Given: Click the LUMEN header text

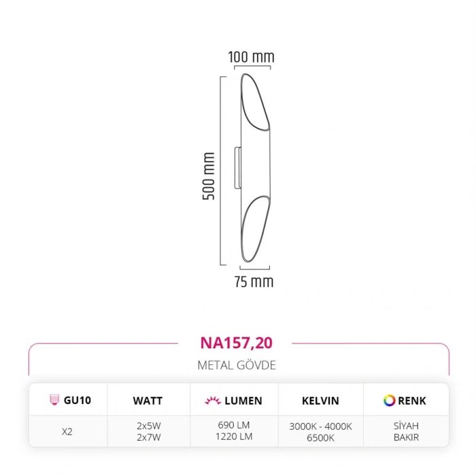Looking at the screenshot, I should click(x=243, y=401).
